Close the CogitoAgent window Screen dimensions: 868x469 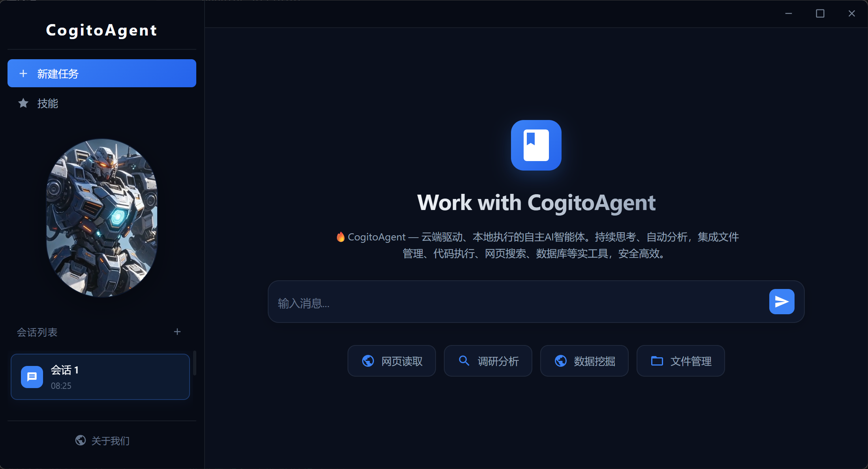[x=852, y=13]
